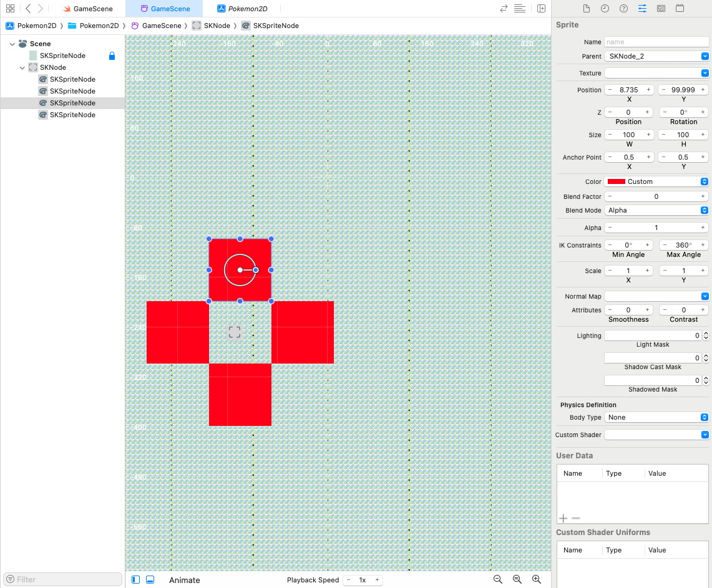This screenshot has height=588, width=712.
Task: Open the Body Type dropdown
Action: point(656,417)
